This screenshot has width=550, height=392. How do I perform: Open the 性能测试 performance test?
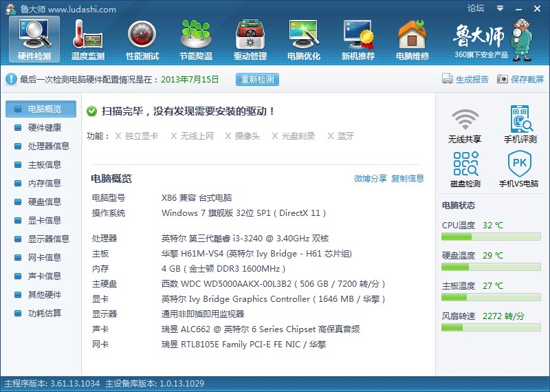point(142,40)
